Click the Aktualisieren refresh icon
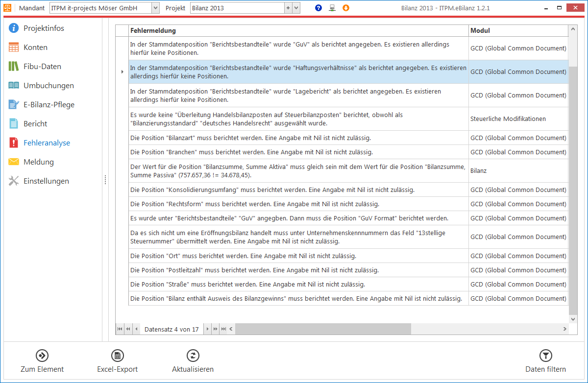 (x=193, y=356)
